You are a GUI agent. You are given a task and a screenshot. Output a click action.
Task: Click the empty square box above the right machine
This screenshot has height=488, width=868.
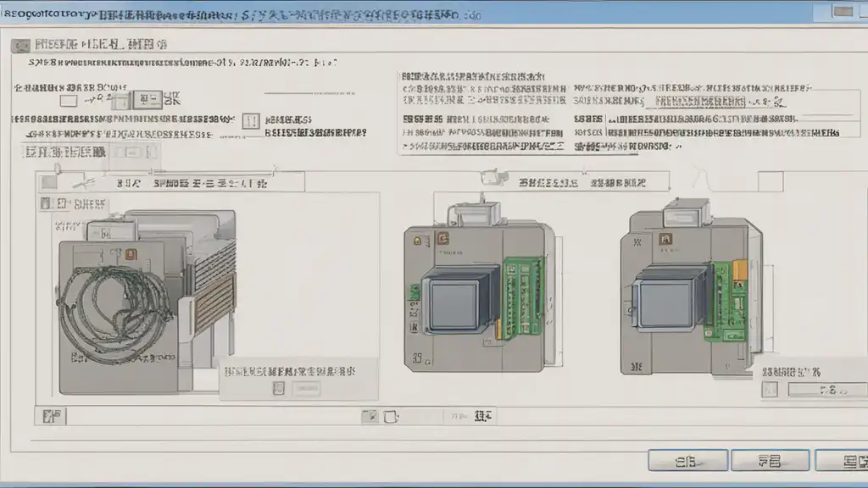771,181
